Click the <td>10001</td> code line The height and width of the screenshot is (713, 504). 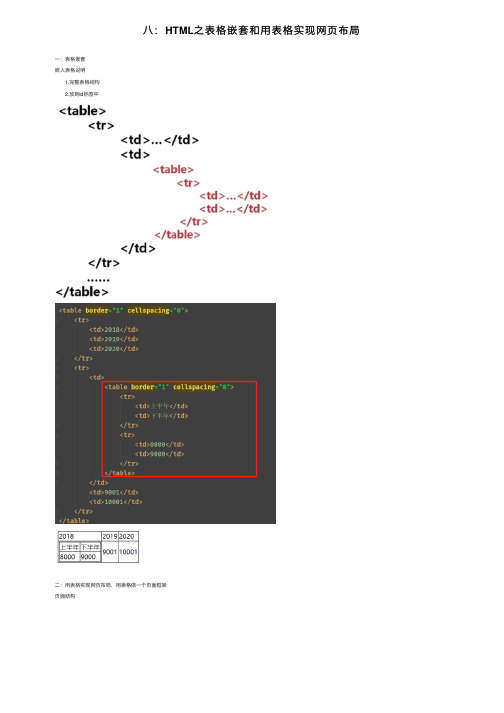tap(116, 502)
